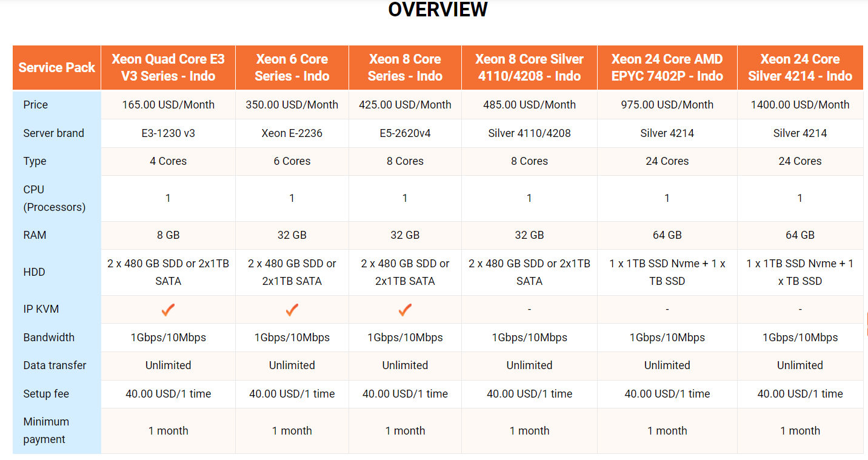Screen dimensions: 868x460
Task: Click the Xeon 8 Core Silver 4110/4208 header
Action: [x=529, y=67]
